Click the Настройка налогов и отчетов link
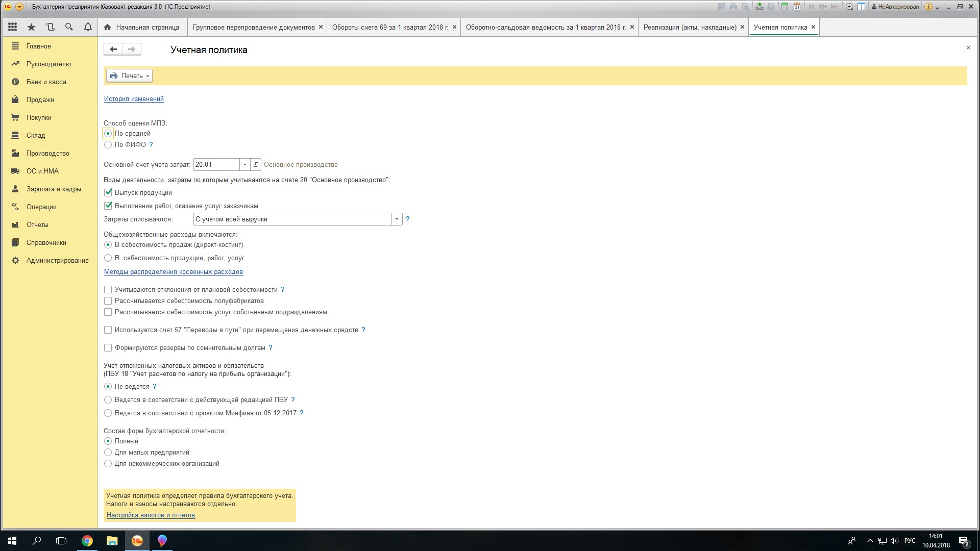 click(151, 515)
